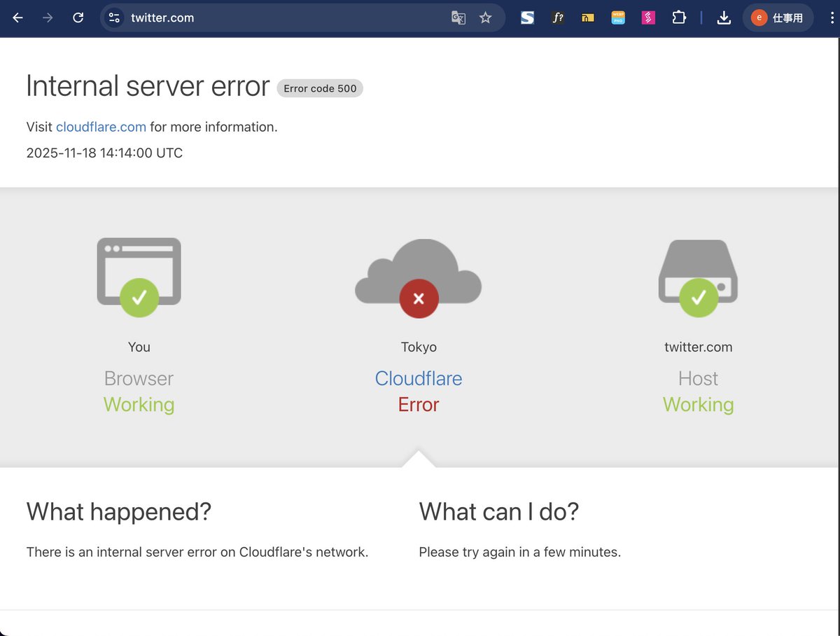
Task: Go back with the browser back arrow
Action: (17, 18)
